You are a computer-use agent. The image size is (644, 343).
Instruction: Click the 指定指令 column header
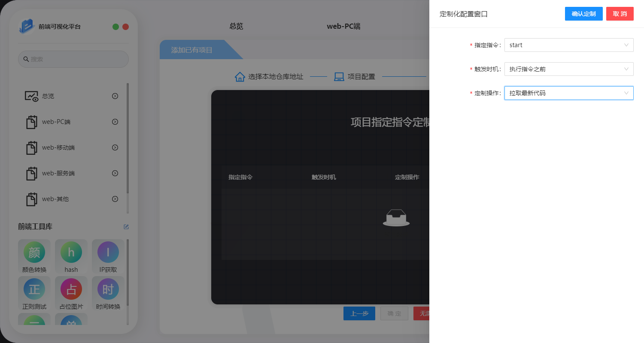pyautogui.click(x=240, y=177)
